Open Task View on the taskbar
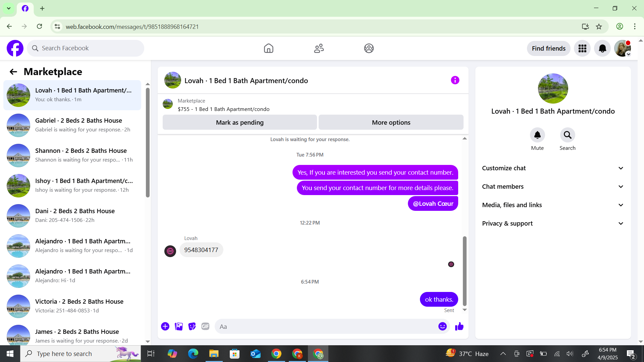644x362 pixels. point(151,354)
